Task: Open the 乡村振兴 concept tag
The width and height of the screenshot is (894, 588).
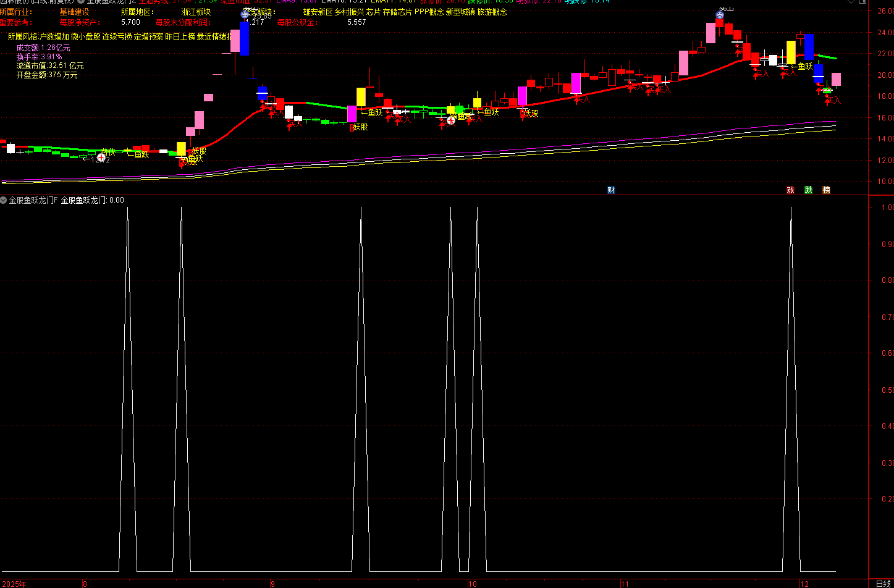Action: 349,12
